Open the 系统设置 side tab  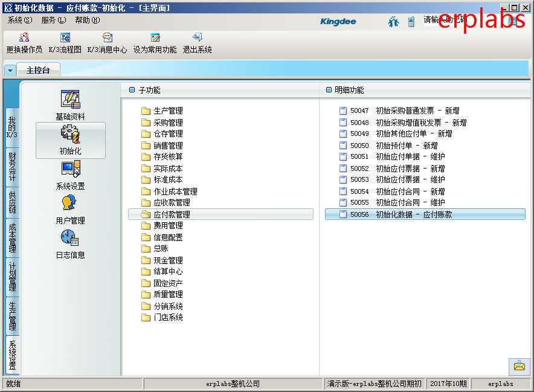pyautogui.click(x=12, y=355)
